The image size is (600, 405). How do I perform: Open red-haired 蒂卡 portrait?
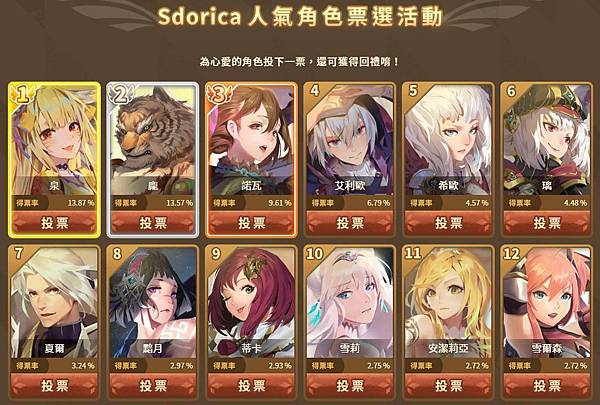(x=251, y=302)
